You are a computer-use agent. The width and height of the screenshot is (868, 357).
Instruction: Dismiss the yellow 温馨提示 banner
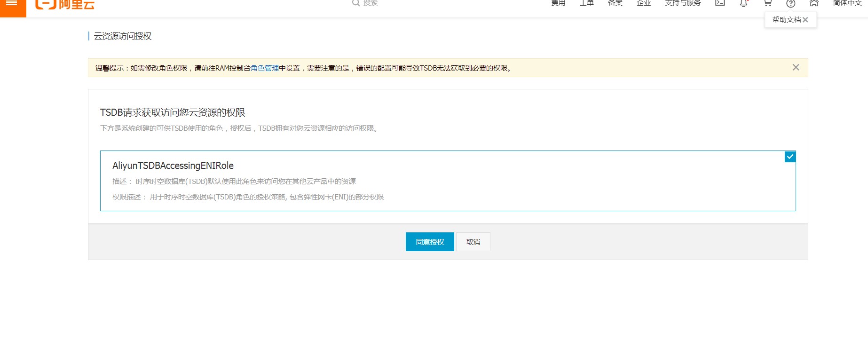tap(796, 67)
